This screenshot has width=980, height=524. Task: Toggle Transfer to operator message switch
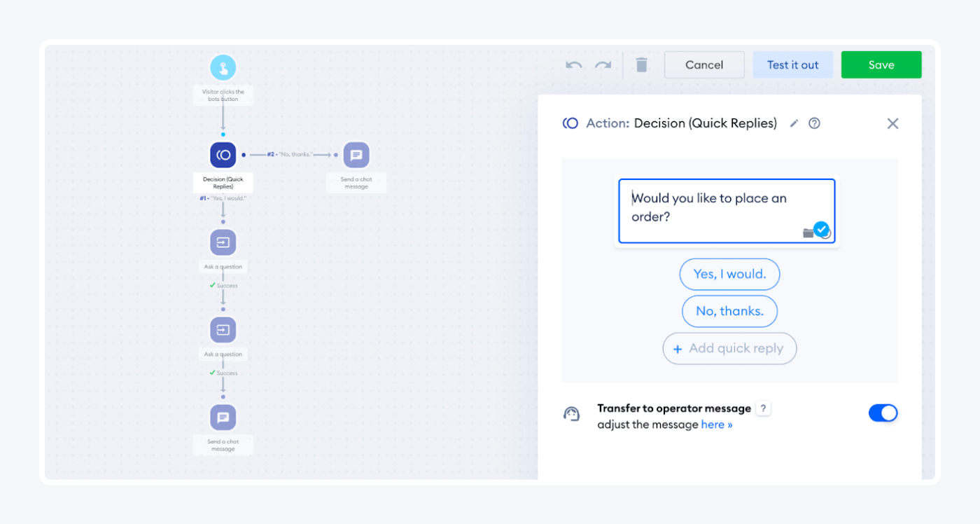tap(883, 413)
